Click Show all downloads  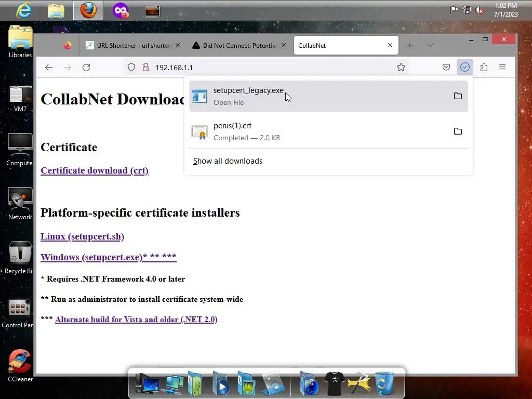228,161
